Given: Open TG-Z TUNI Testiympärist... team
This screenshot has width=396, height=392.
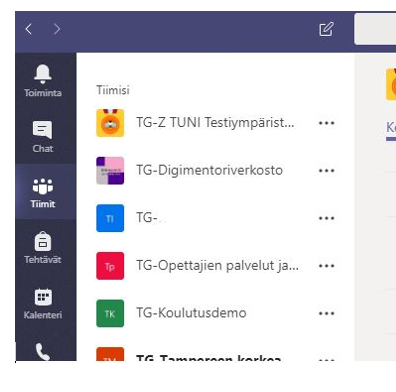Looking at the screenshot, I should [215, 123].
